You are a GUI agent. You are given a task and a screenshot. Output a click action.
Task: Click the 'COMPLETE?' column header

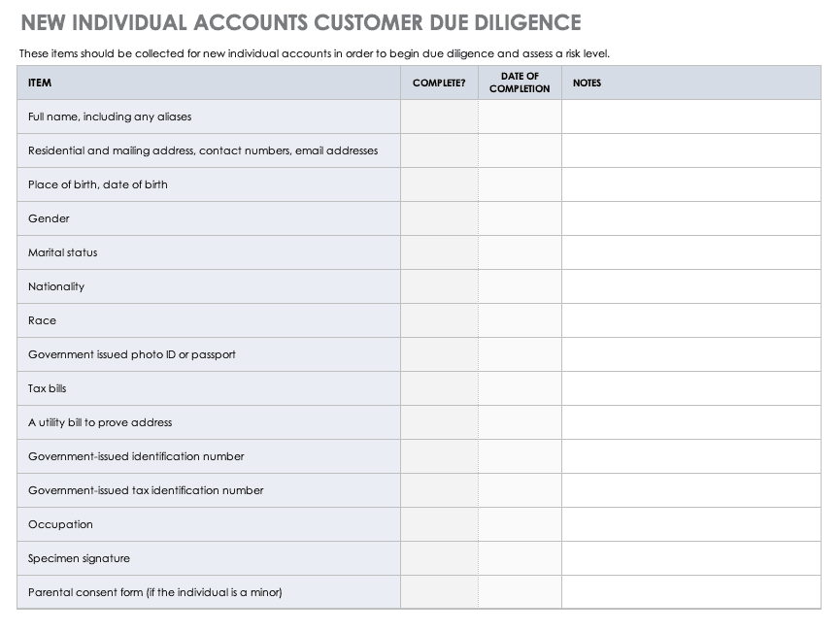point(439,83)
